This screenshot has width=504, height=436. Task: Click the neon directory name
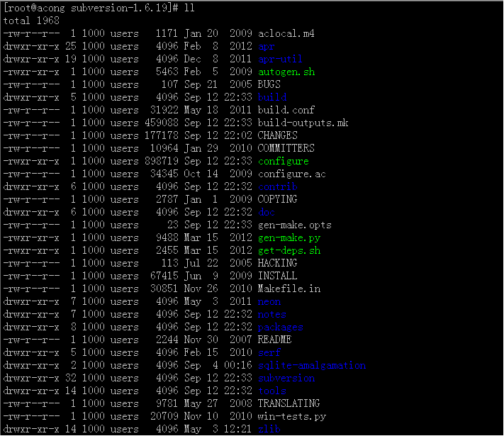pos(269,301)
